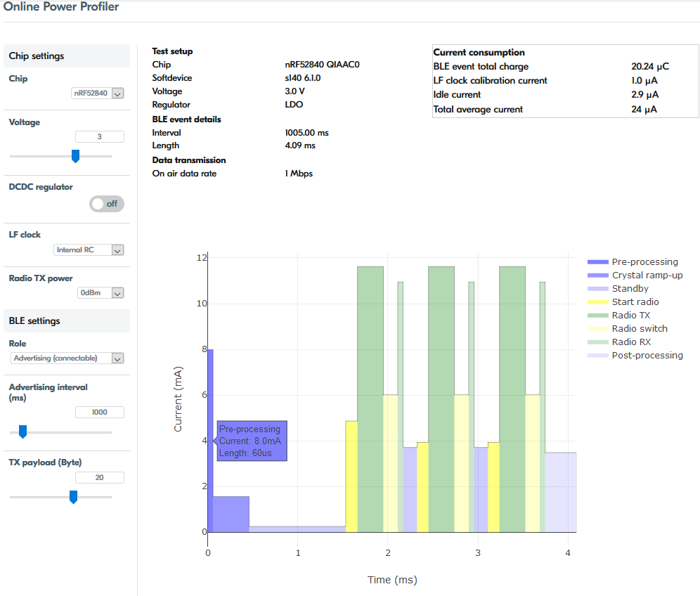The width and height of the screenshot is (700, 596).
Task: Click the Voltage slider handle
Action: pyautogui.click(x=75, y=156)
